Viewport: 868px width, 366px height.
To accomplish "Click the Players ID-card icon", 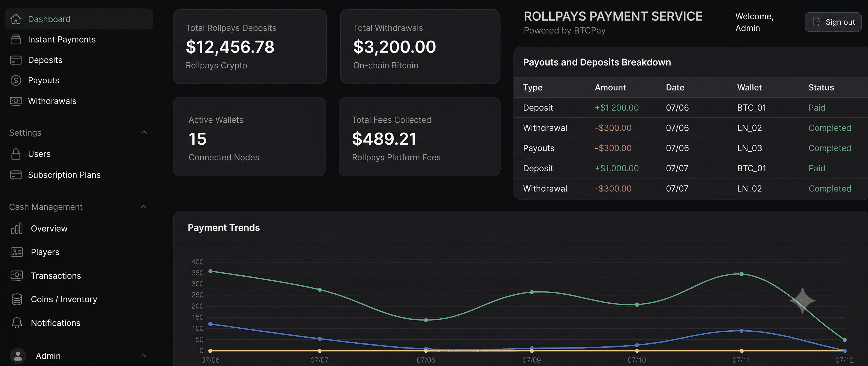I will coord(17,252).
